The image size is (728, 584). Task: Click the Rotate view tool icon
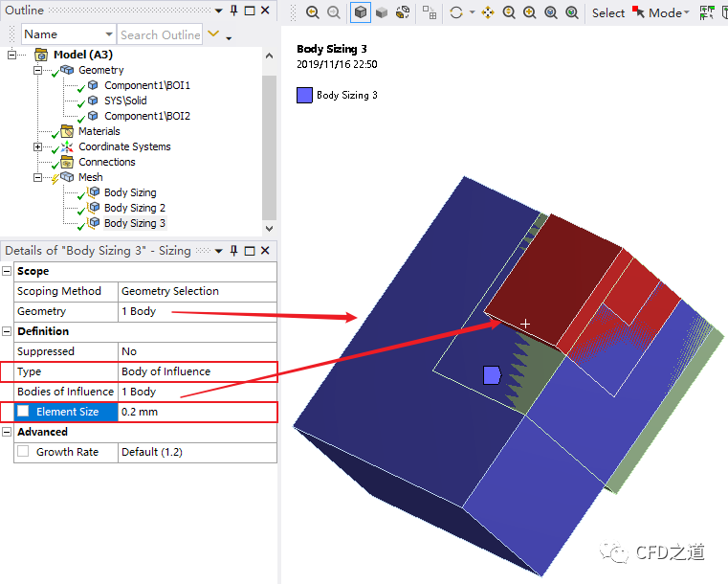click(455, 12)
